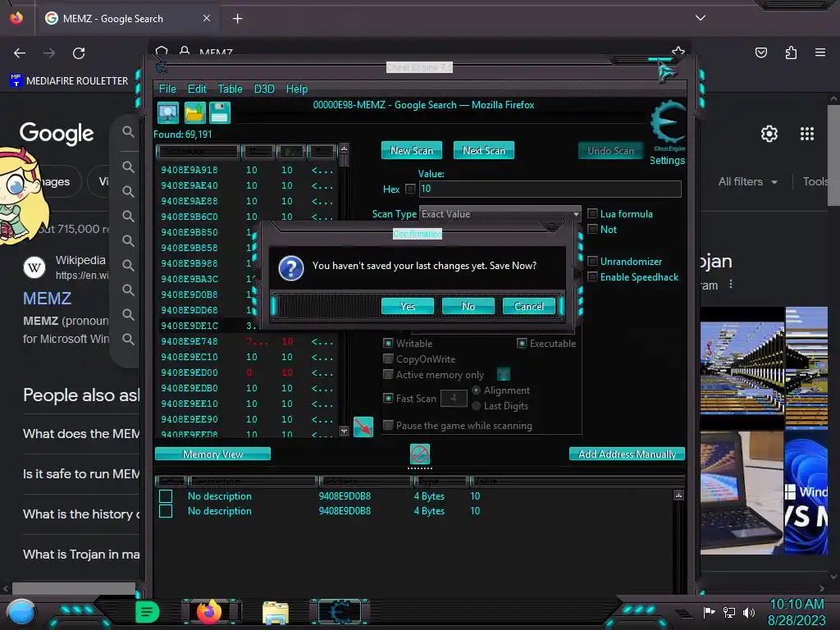Select Last Digits radio button
Screen dimensions: 840x630
click(476, 405)
